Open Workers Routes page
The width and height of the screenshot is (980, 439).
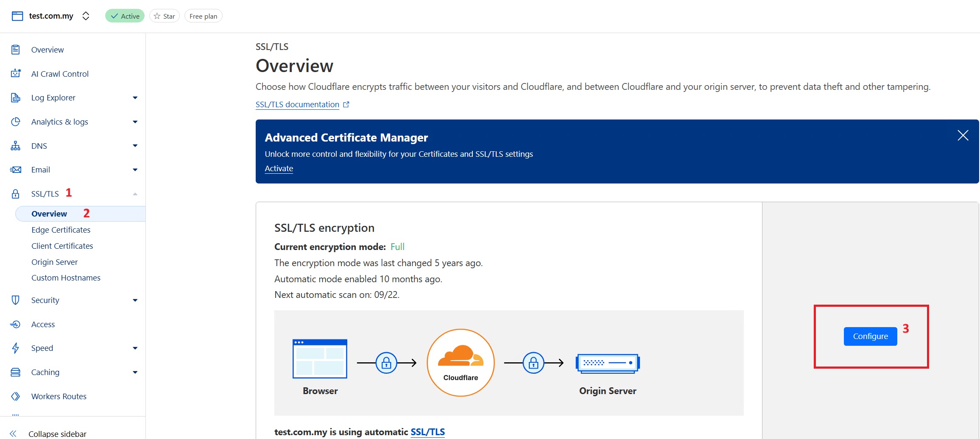click(59, 396)
